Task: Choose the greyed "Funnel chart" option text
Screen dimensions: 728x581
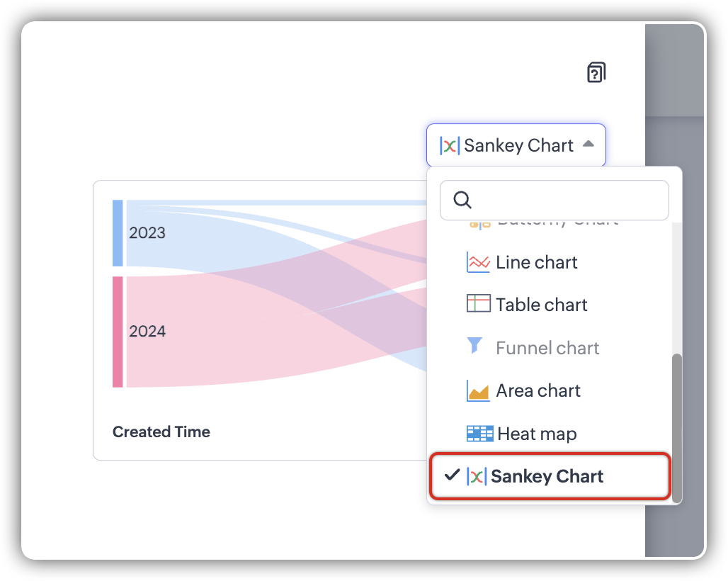Action: point(547,349)
